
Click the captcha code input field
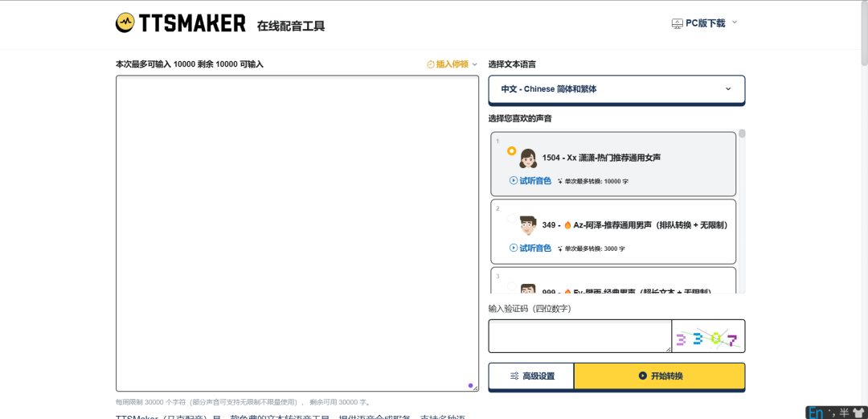(579, 336)
